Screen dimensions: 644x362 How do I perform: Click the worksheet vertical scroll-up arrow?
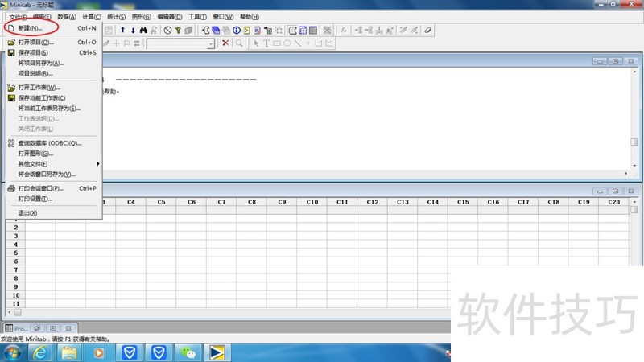tap(634, 202)
